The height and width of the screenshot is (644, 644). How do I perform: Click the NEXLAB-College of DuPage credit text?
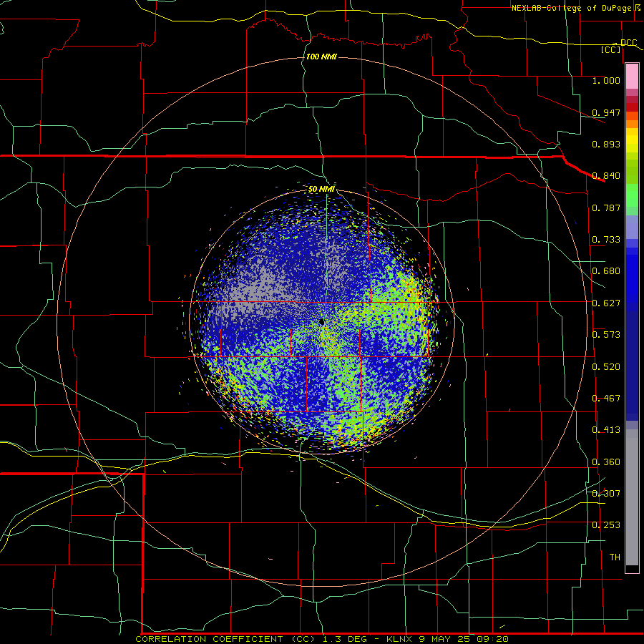[572, 8]
